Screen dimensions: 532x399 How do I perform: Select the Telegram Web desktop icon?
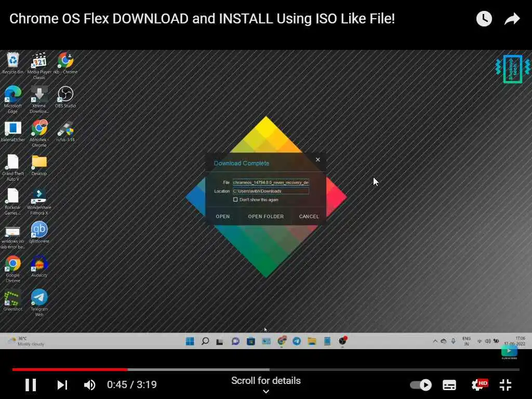tap(39, 303)
